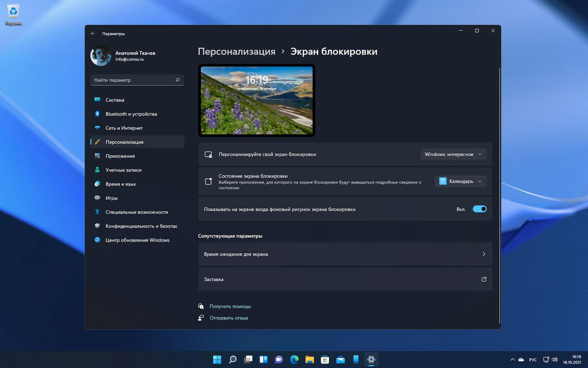Click the "Персонализация" breadcrumb link
588x368 pixels.
point(236,51)
